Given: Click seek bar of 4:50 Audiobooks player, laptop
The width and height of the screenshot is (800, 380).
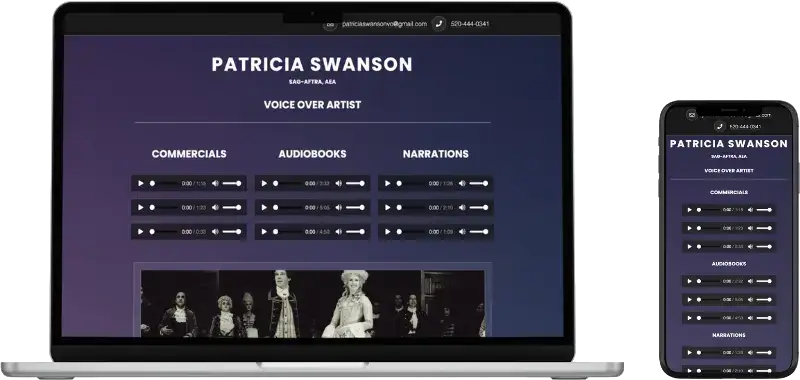Looking at the screenshot, I should coord(287,232).
